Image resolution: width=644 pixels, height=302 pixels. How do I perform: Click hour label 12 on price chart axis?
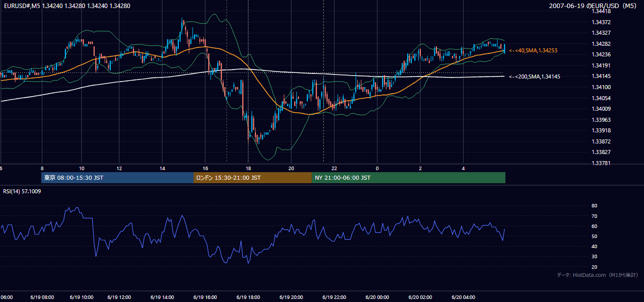point(119,168)
